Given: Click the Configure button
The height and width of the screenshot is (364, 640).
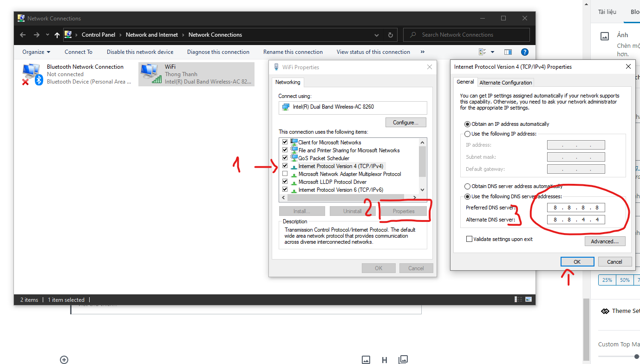Looking at the screenshot, I should (x=406, y=123).
